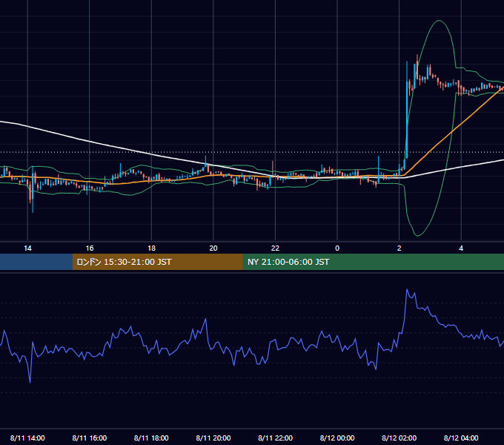Click hour label 20 on price chart axis
504x445 pixels.
(x=213, y=248)
